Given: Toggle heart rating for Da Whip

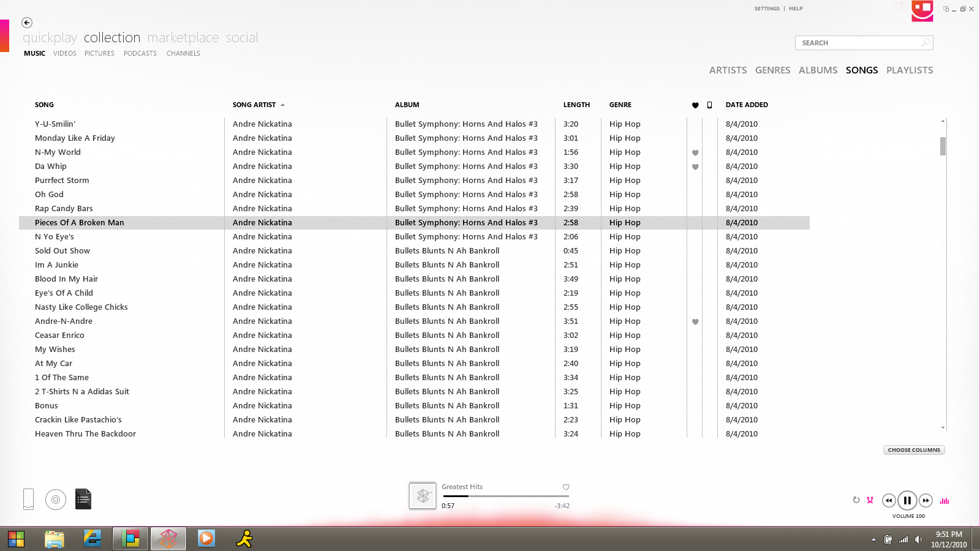Looking at the screenshot, I should [x=695, y=167].
